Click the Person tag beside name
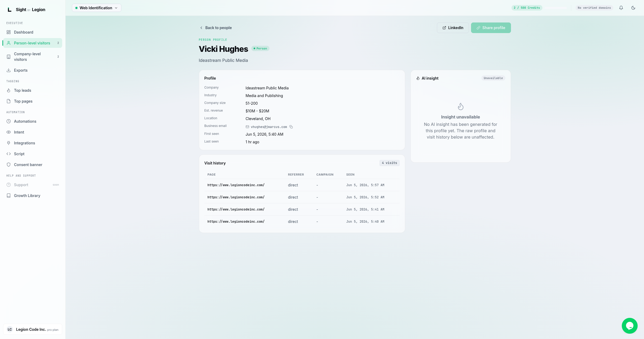The width and height of the screenshot is (644, 339). click(x=260, y=48)
